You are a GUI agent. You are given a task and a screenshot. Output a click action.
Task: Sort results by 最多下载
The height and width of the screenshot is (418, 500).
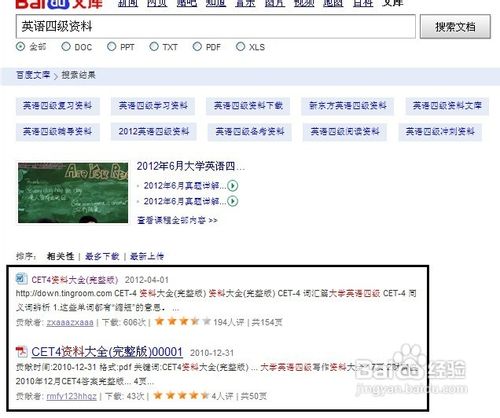(102, 256)
